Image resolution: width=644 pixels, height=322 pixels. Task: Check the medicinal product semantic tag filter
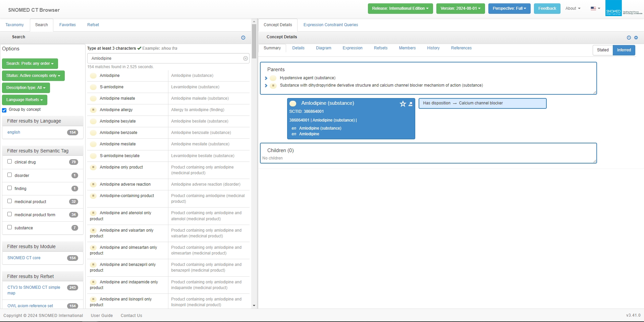tap(10, 201)
